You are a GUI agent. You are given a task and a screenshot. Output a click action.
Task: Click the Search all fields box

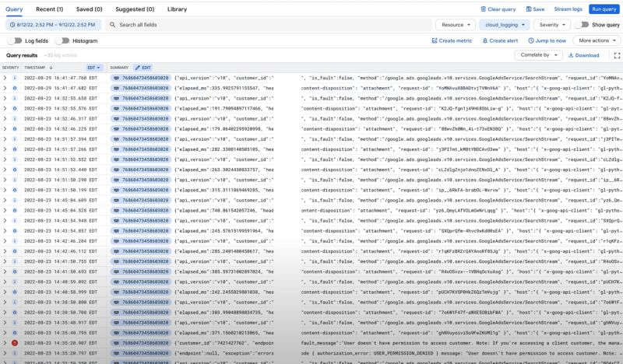(270, 25)
